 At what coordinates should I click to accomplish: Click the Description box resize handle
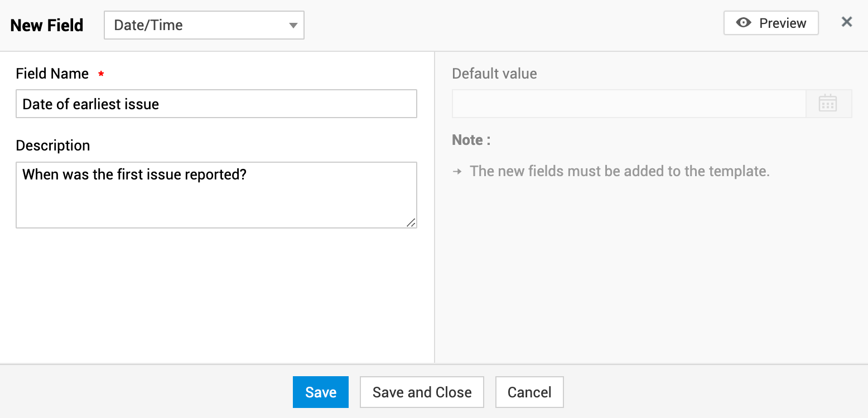pos(411,222)
